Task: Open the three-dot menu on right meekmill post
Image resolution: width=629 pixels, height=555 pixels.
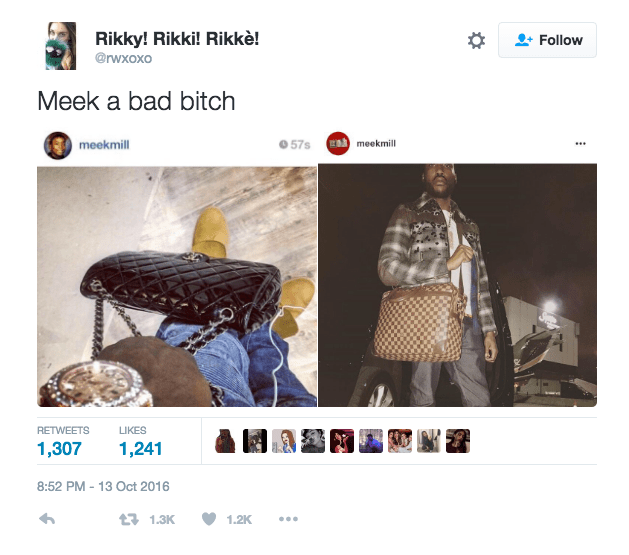Action: tap(580, 144)
